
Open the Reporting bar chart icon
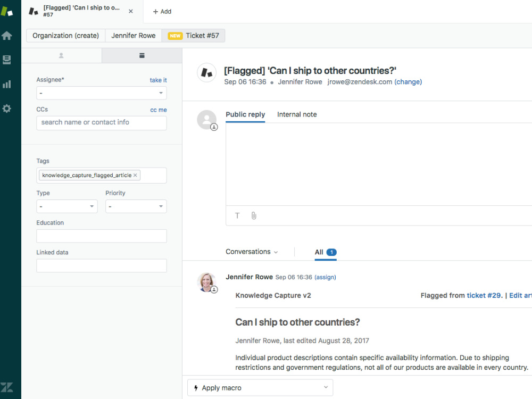coord(7,84)
